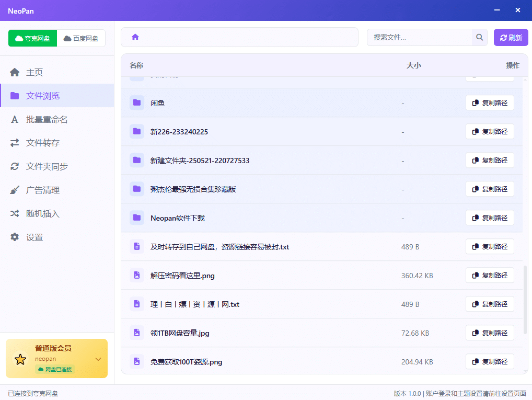Screen dimensions: 532x400
Task: Select 文件浏览 in the sidebar
Action: click(x=57, y=96)
